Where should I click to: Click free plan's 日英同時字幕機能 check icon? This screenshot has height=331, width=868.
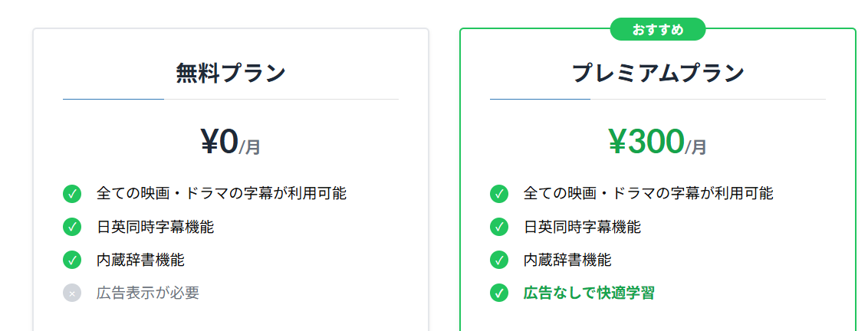[x=72, y=227]
